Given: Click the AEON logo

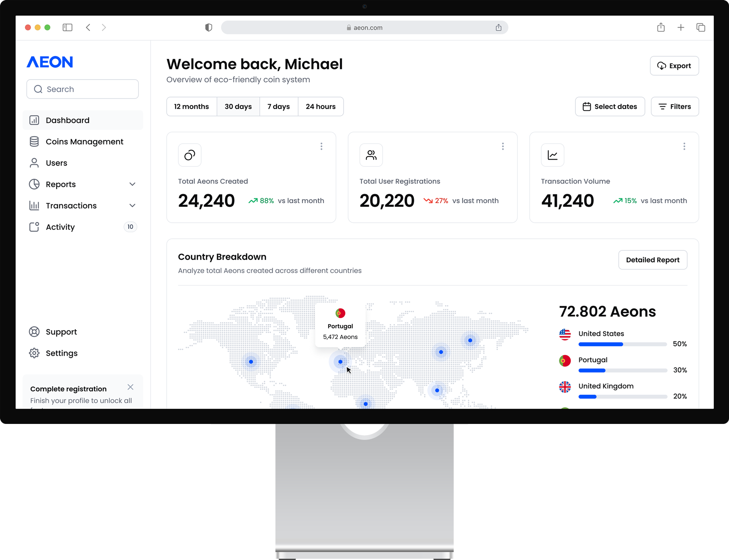Looking at the screenshot, I should click(x=50, y=62).
